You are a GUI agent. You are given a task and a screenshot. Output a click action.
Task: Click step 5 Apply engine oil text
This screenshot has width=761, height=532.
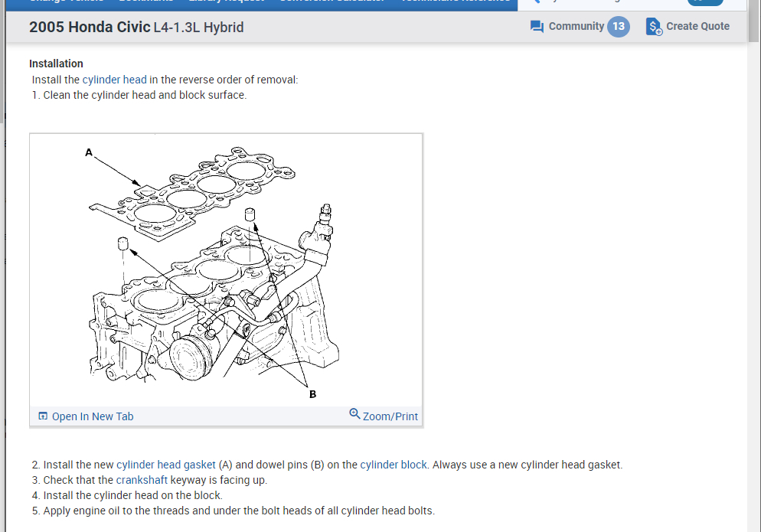point(234,511)
